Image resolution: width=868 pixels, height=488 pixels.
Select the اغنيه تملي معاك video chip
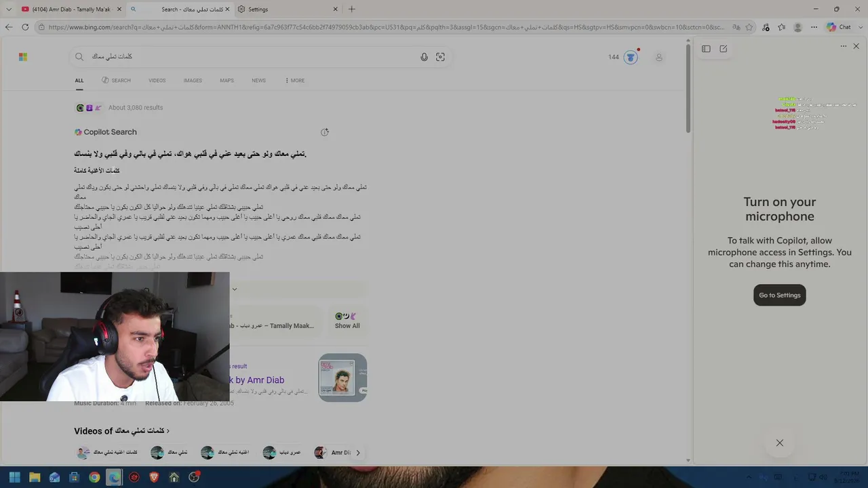(225, 453)
